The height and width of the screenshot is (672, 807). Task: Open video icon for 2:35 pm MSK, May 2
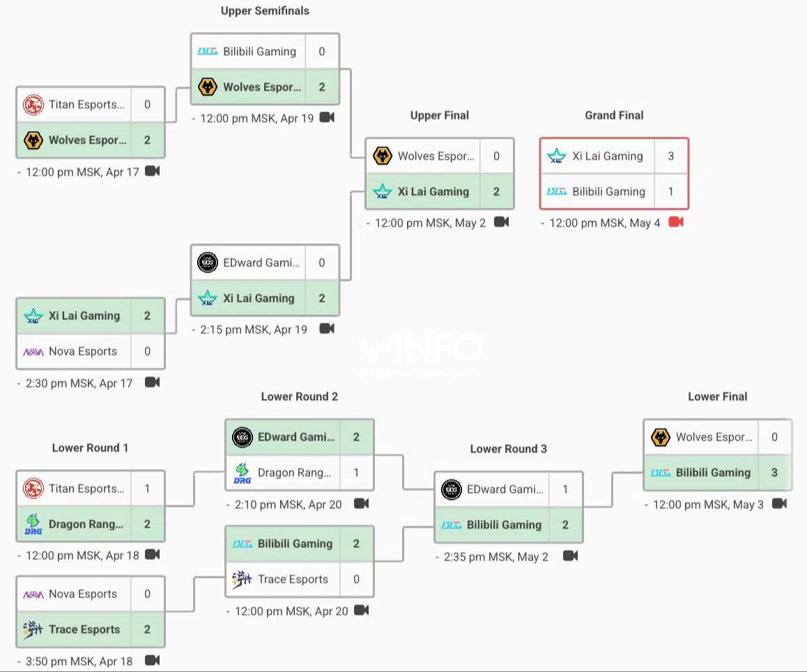pos(570,556)
